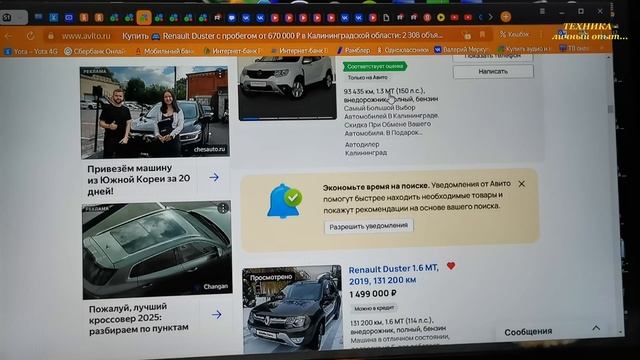
Task: Open the Автодилер seller link
Action: (x=362, y=144)
